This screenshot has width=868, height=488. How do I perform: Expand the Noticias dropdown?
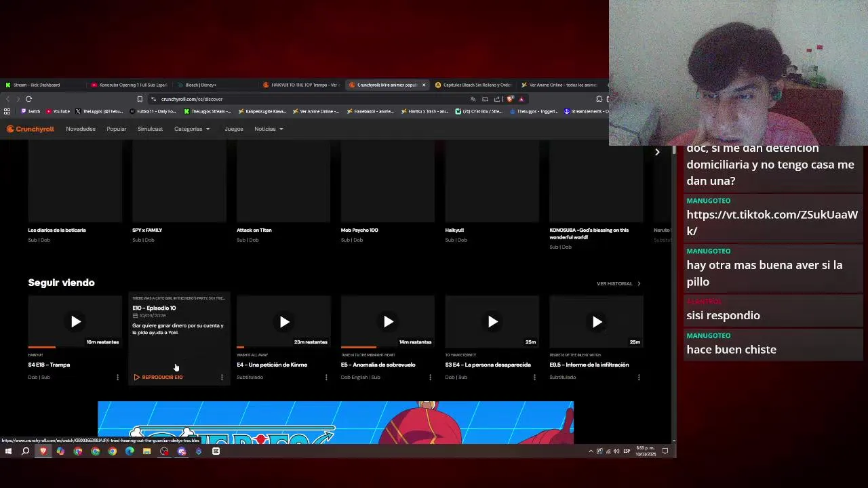(x=269, y=129)
